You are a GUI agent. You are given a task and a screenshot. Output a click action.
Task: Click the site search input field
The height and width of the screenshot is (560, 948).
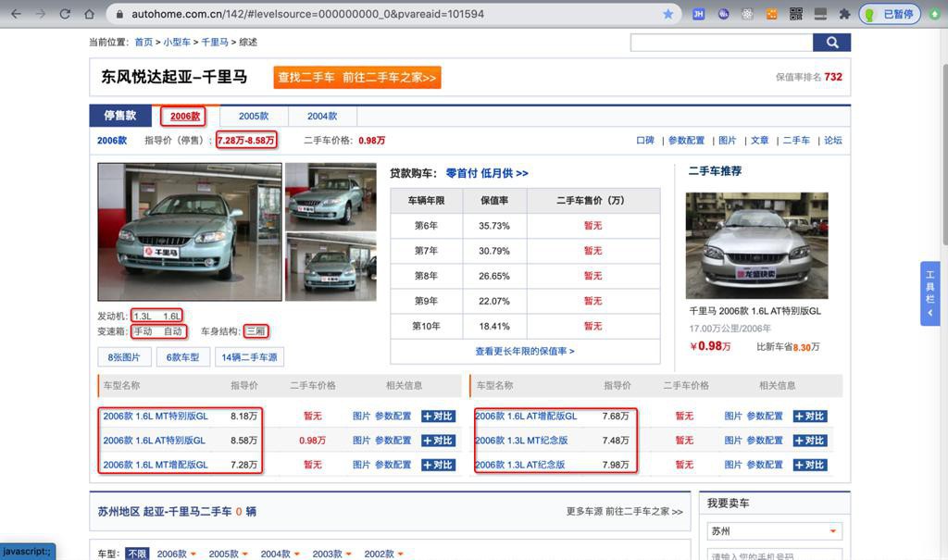click(721, 43)
